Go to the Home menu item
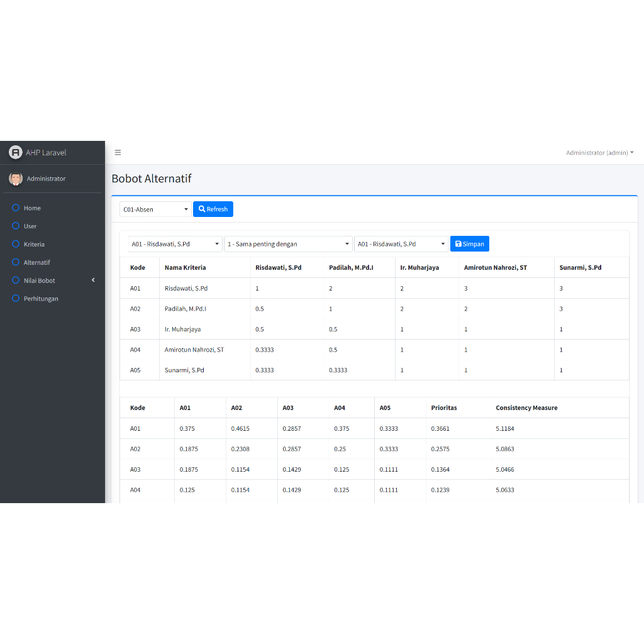This screenshot has height=644, width=644. (x=32, y=208)
